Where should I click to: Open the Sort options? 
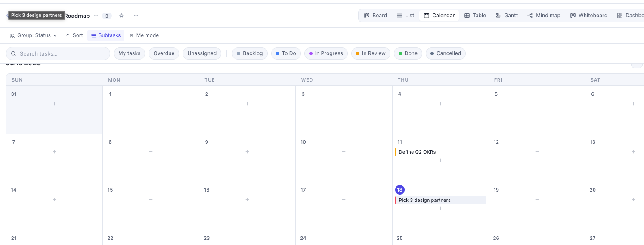point(74,35)
